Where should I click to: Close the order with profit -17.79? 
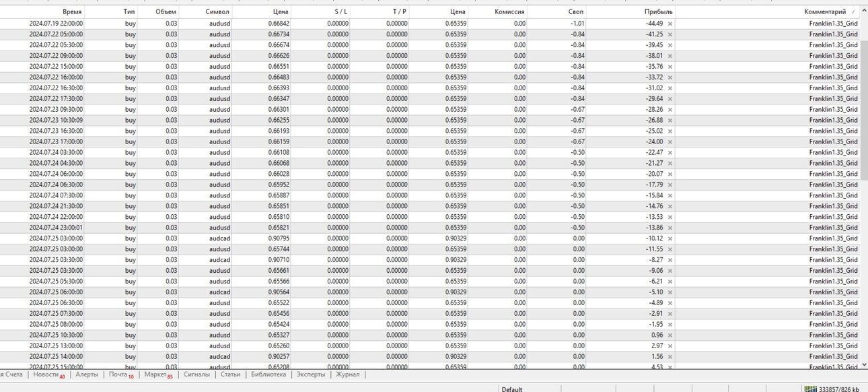[x=670, y=185]
